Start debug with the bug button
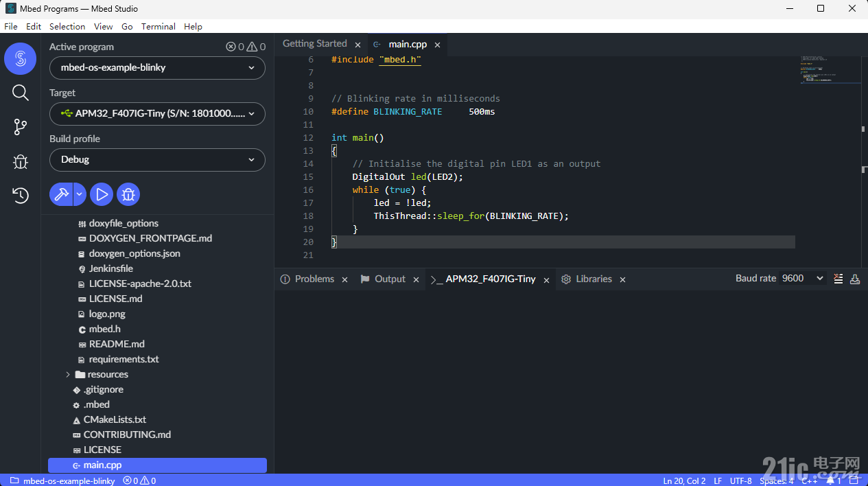Image resolution: width=868 pixels, height=486 pixels. (128, 194)
